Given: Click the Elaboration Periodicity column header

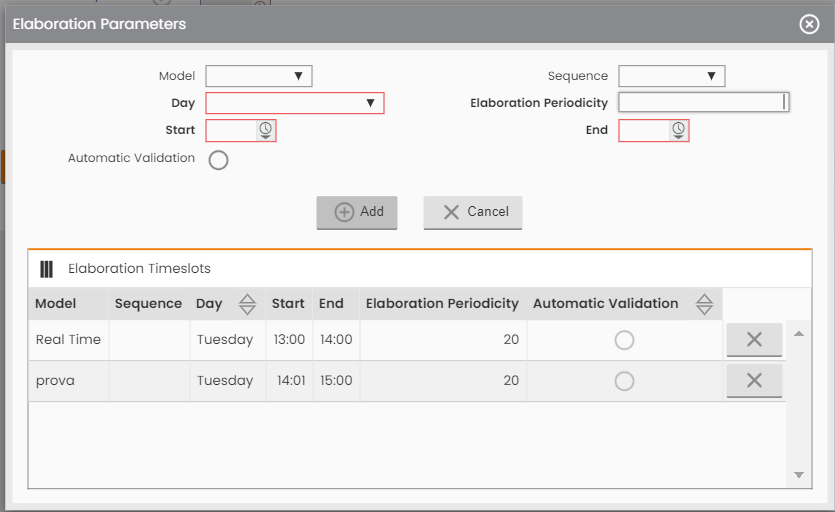Looking at the screenshot, I should [x=443, y=304].
